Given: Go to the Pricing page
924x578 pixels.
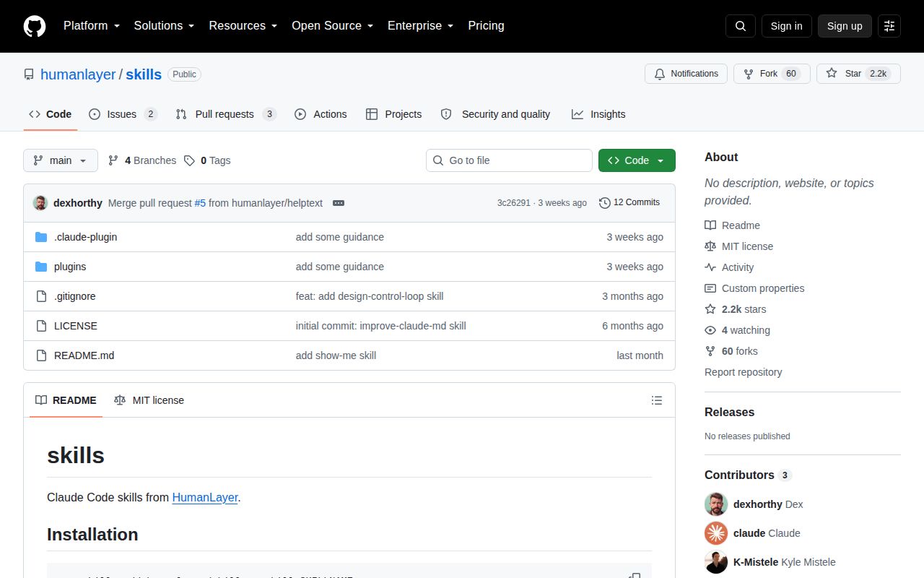Looking at the screenshot, I should [486, 26].
